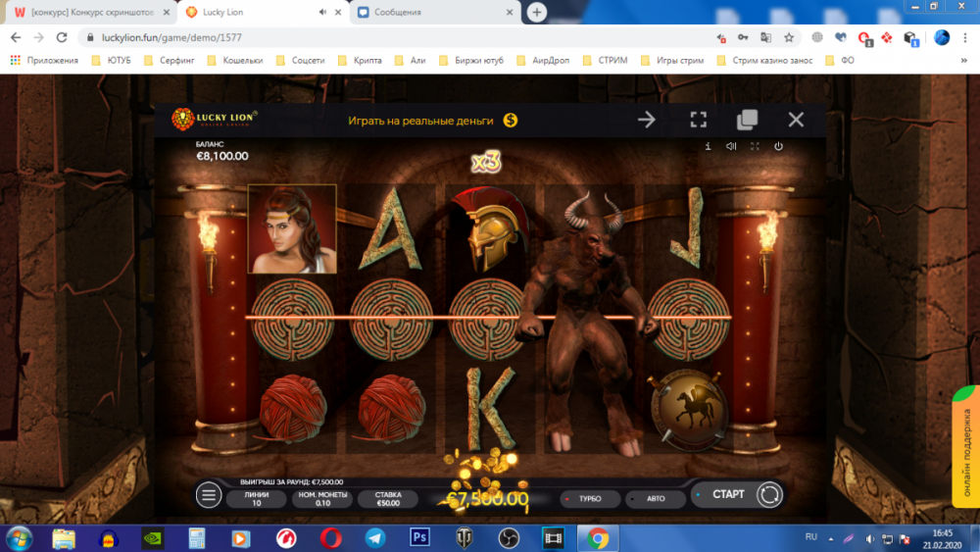Toggle the small in-game fullscreen icon
The width and height of the screenshot is (980, 552).
click(755, 146)
